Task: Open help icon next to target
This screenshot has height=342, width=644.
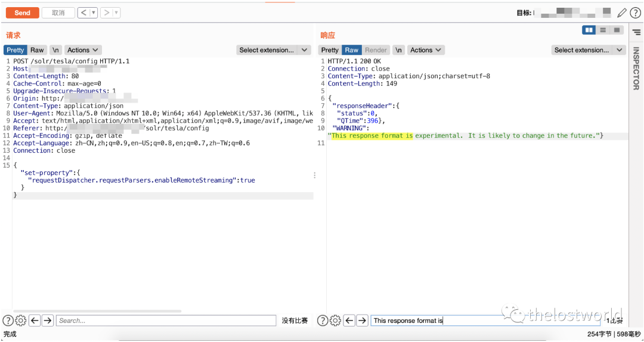Action: coord(635,13)
